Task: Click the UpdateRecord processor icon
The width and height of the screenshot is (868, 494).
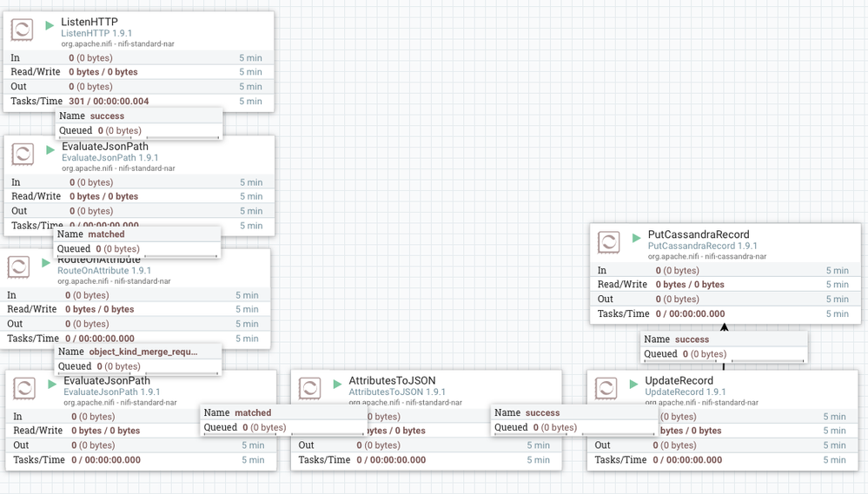Action: tap(606, 388)
